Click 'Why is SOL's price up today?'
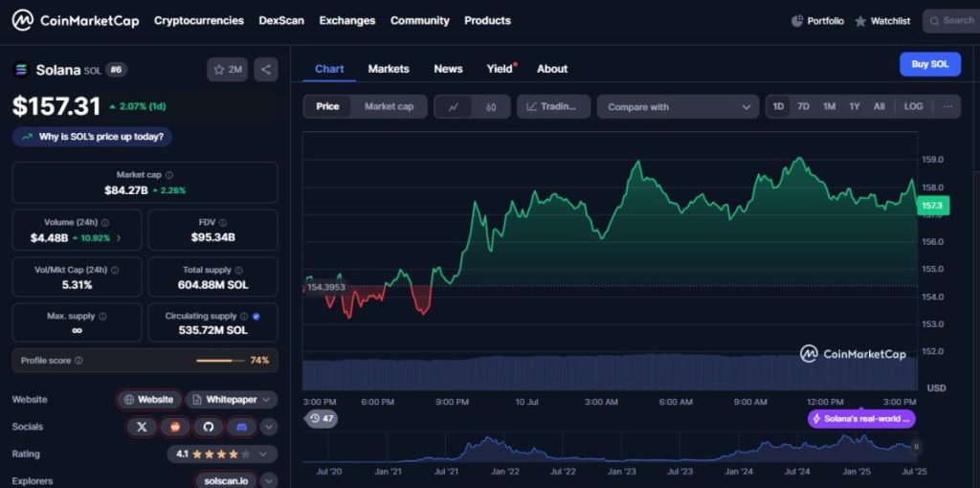Image resolution: width=980 pixels, height=488 pixels. click(92, 137)
